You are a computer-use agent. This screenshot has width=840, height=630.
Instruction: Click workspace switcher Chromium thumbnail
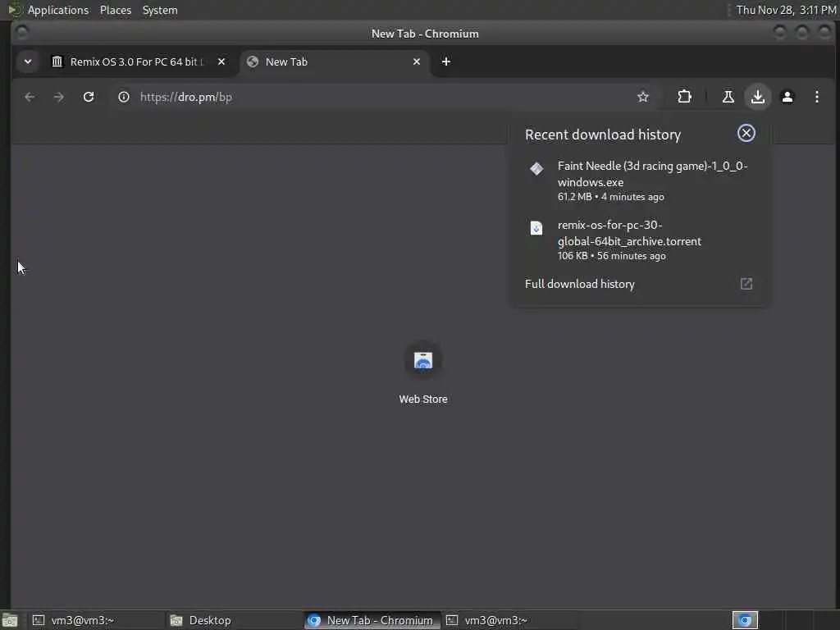click(745, 620)
